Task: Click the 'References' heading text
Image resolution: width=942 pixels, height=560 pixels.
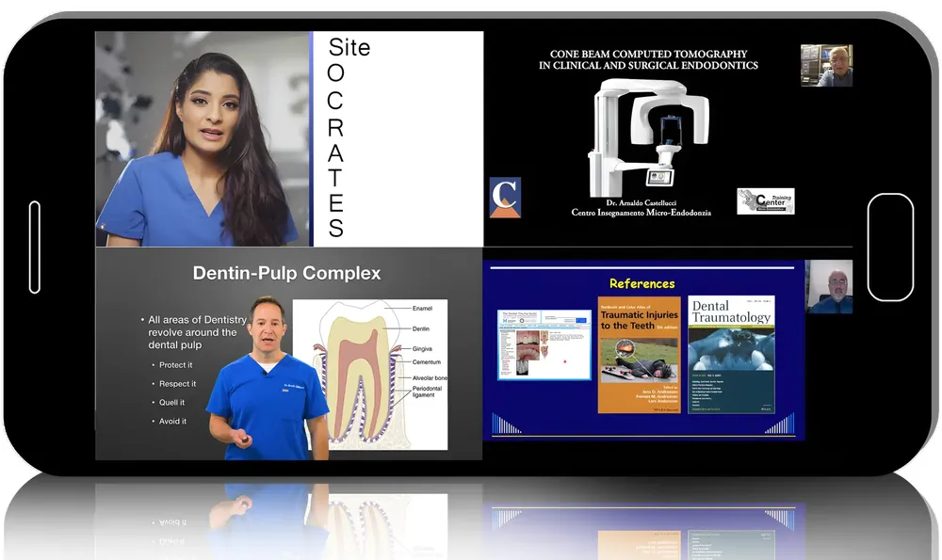Action: pyautogui.click(x=642, y=283)
